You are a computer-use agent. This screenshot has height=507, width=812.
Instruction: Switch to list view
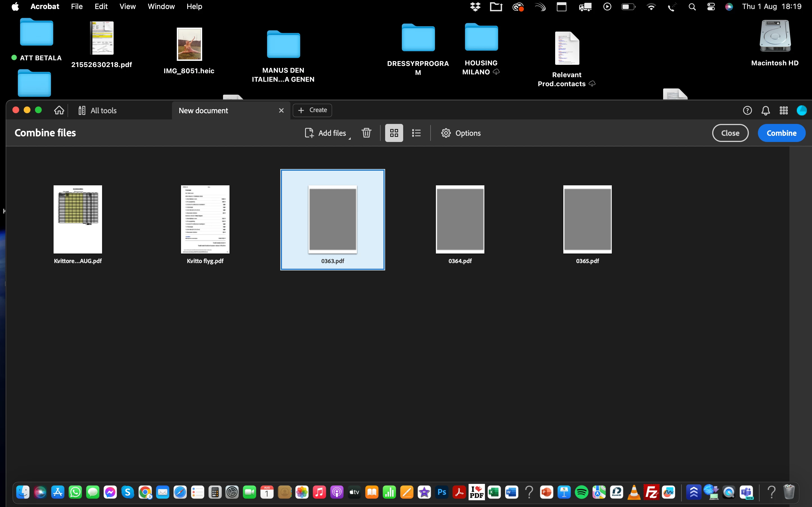coord(416,133)
